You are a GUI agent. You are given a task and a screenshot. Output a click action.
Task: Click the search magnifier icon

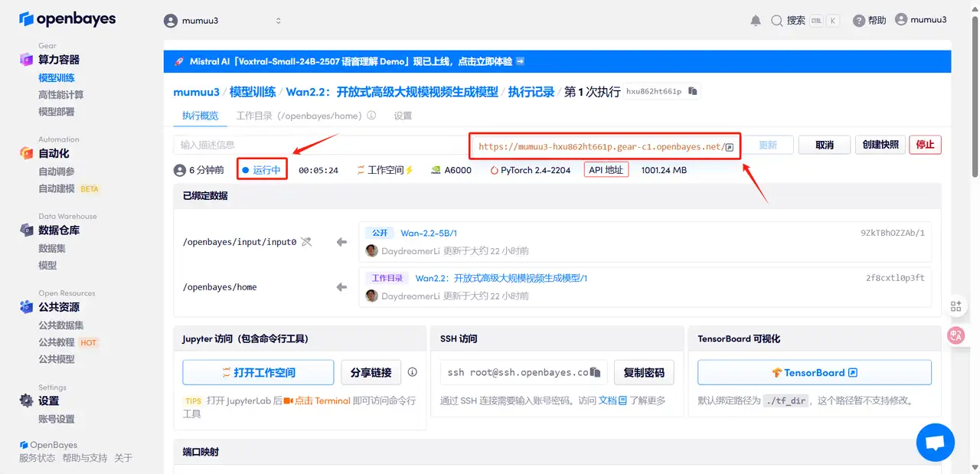pos(777,21)
